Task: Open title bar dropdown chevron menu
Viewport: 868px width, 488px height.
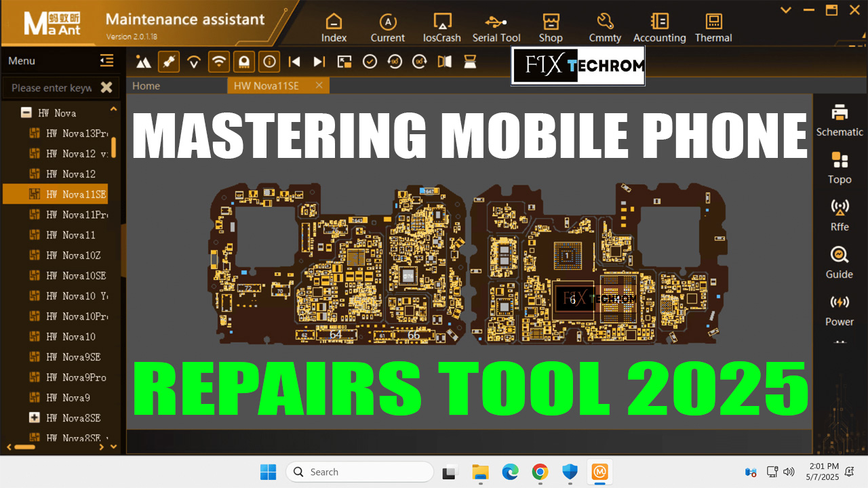Action: click(x=786, y=10)
